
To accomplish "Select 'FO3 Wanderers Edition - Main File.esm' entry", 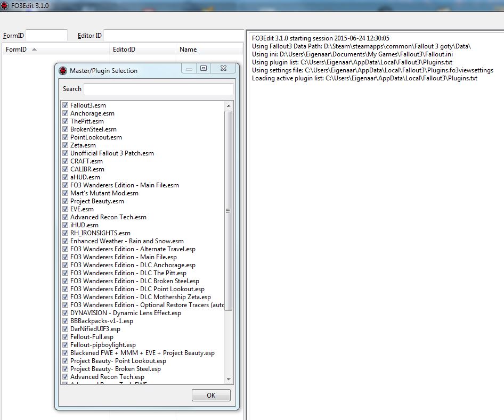I will pyautogui.click(x=124, y=185).
